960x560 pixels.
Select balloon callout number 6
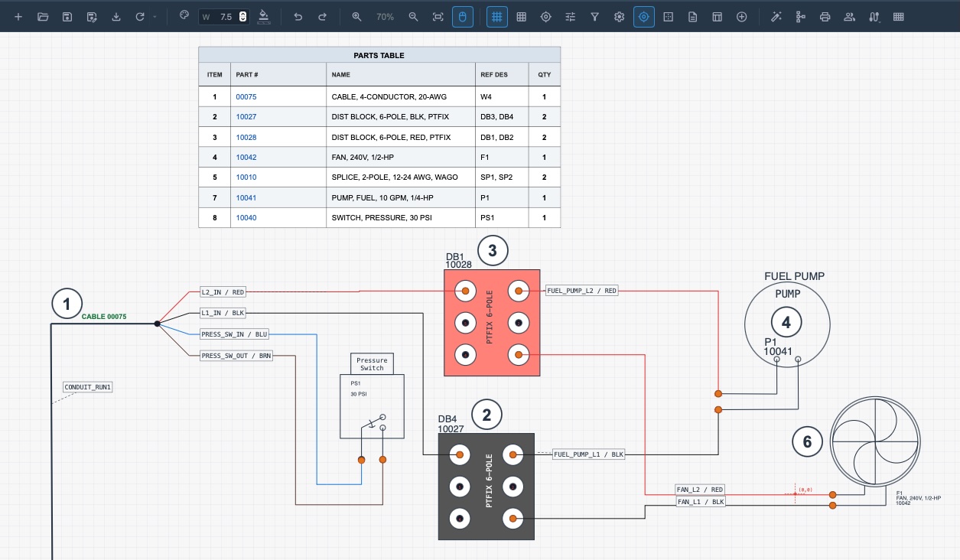(x=807, y=441)
